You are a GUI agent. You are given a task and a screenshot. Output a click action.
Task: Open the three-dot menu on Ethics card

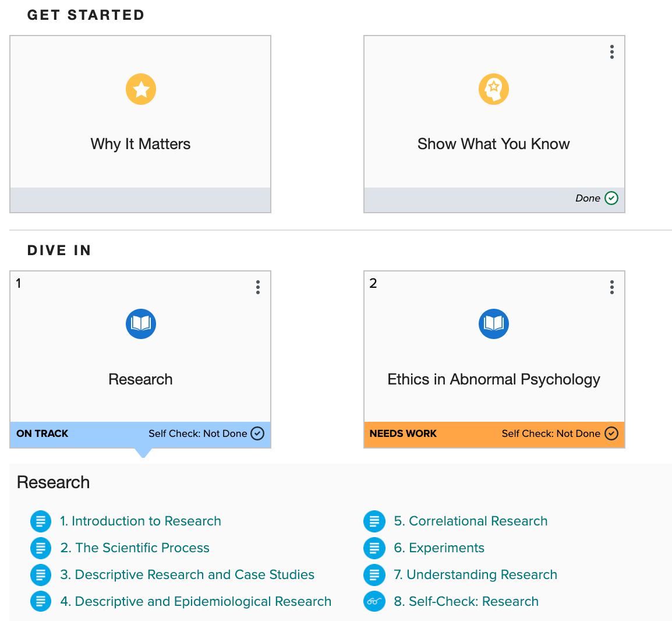(x=611, y=287)
